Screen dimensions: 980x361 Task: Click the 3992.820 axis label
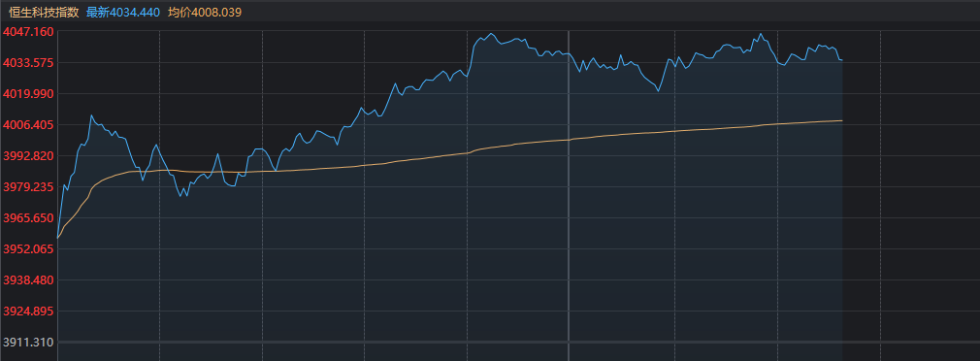[28, 155]
